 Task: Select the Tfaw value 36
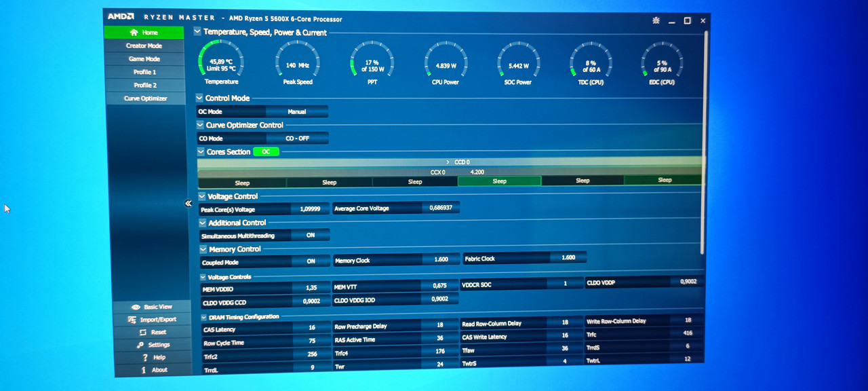click(565, 348)
